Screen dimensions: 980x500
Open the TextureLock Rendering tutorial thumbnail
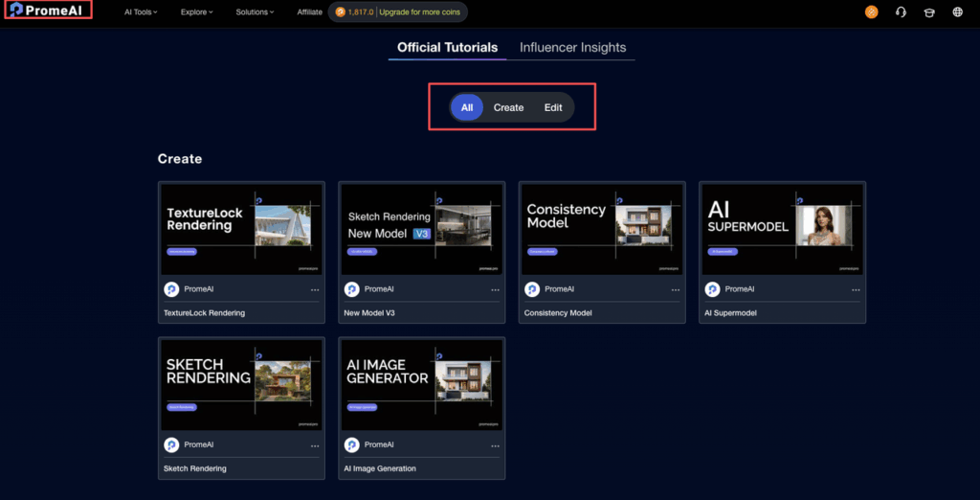pyautogui.click(x=242, y=229)
